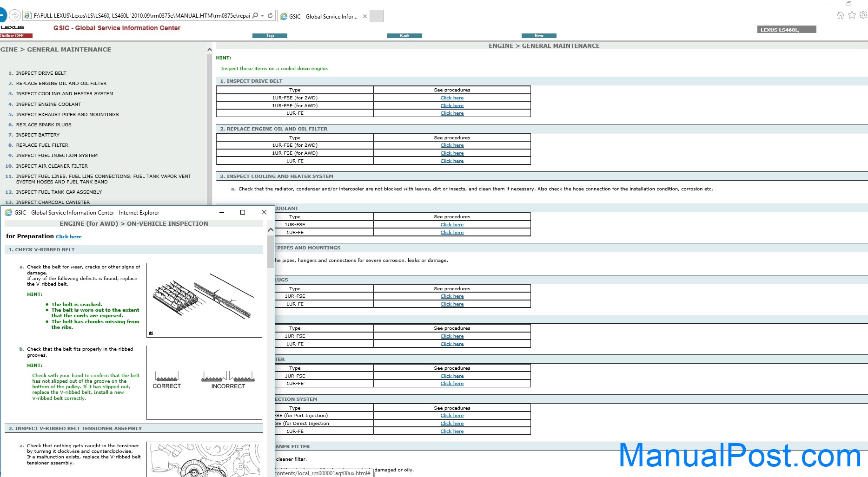Viewport: 868px width, 477px height.
Task: Open outline item Inspect Fuel Tank Cap Assembly
Action: (59, 192)
